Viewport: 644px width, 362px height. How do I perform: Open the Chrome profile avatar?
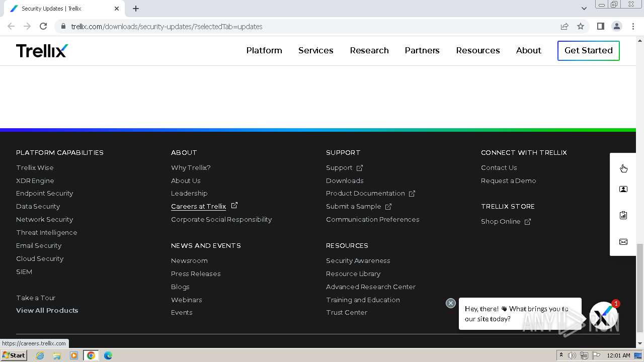coord(617,26)
